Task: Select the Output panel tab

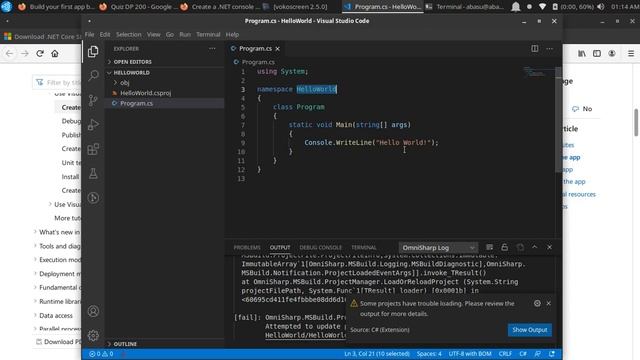Action: tap(280, 248)
